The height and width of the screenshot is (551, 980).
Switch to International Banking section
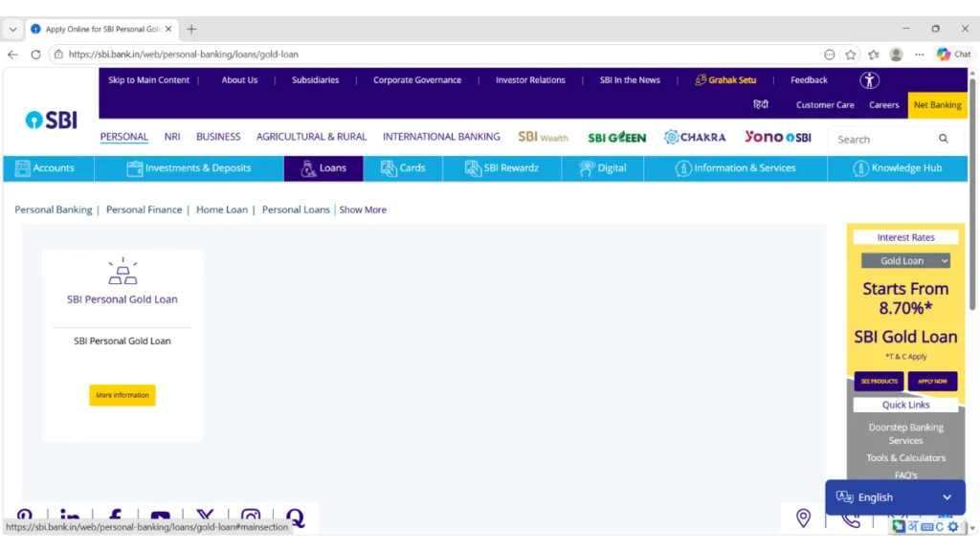click(x=441, y=137)
